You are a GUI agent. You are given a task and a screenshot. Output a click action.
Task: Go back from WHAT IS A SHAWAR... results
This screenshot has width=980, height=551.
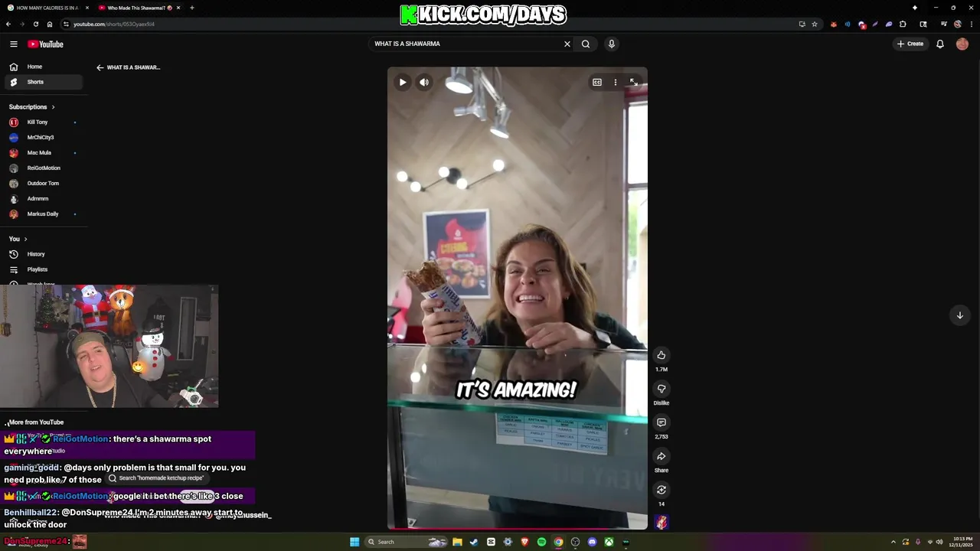(100, 67)
